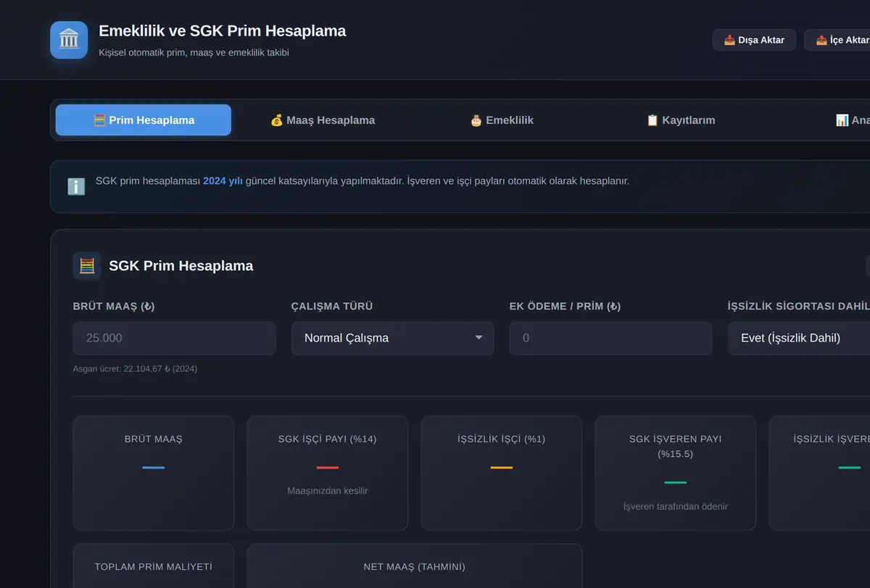Focus the Brüt Maaş input field

(x=174, y=339)
